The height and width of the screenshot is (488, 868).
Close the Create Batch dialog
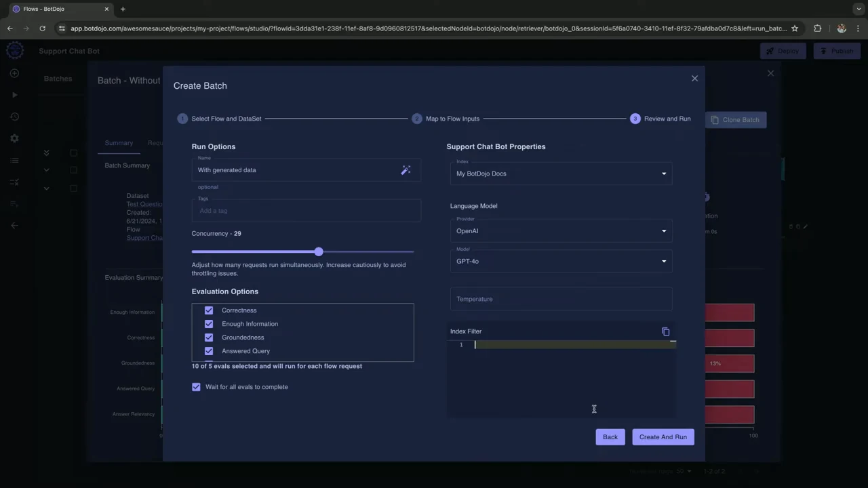[694, 79]
